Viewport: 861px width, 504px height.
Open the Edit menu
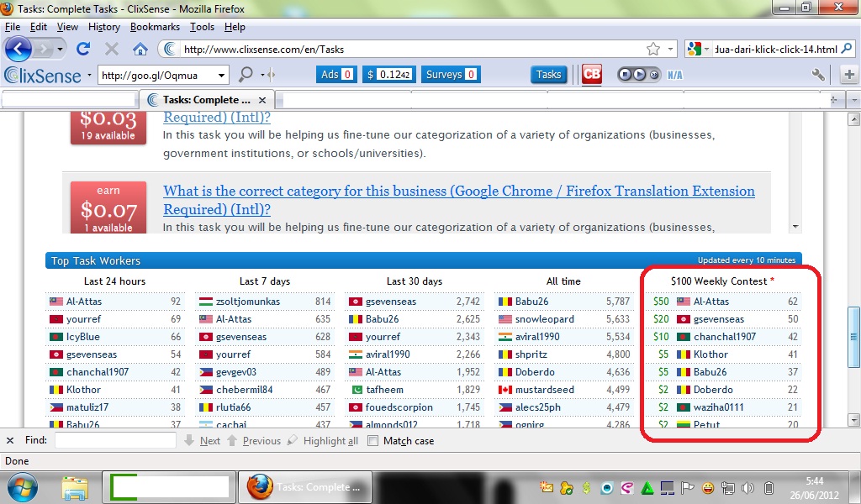pos(39,27)
